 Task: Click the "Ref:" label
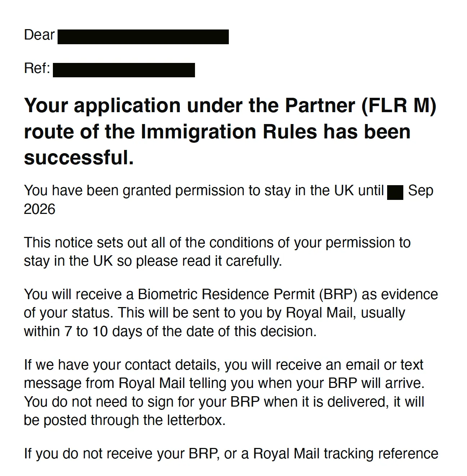37,68
